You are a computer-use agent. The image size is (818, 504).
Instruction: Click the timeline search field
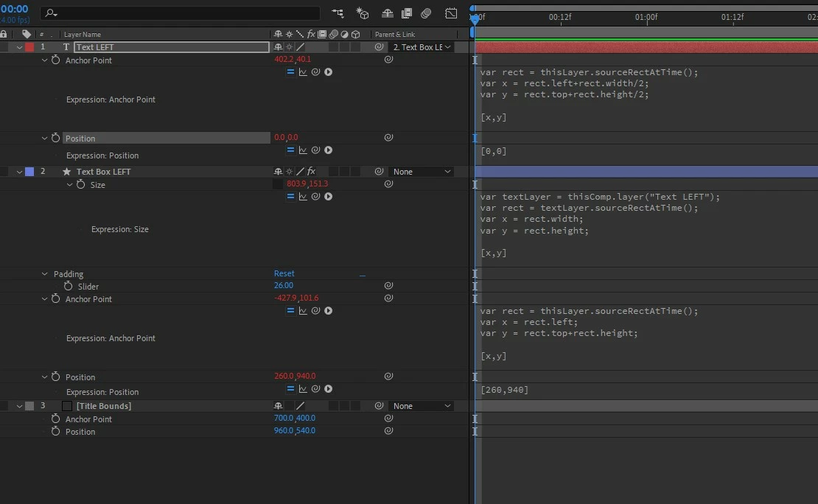coord(180,13)
